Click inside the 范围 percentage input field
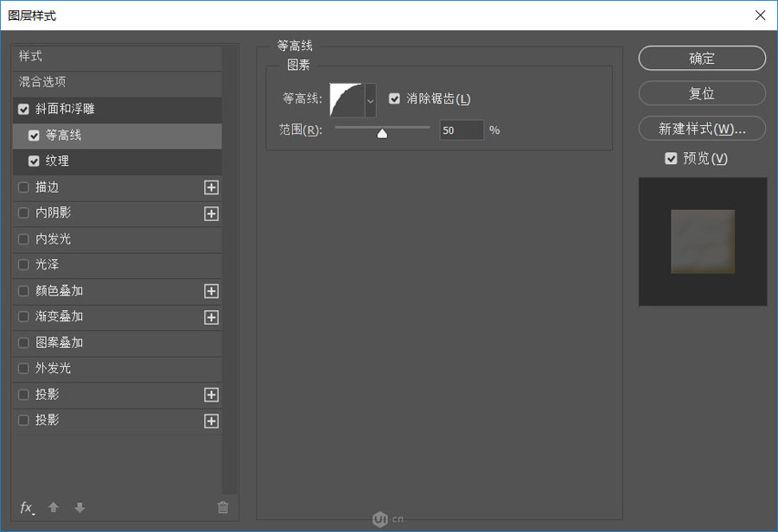Viewport: 778px width, 532px height. coord(462,130)
